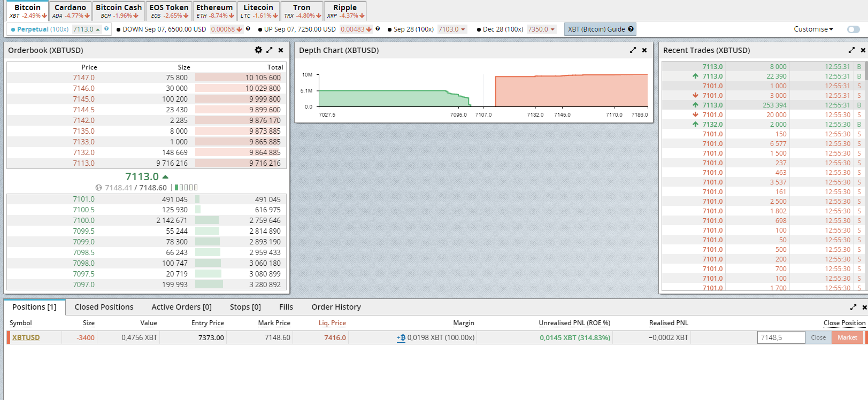This screenshot has height=400, width=868.
Task: Switch to the Fills tab
Action: (286, 307)
